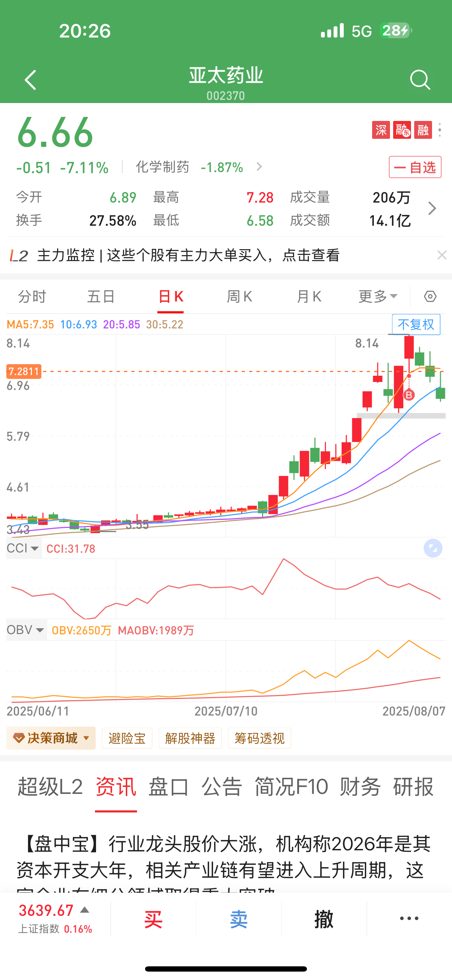Image resolution: width=452 pixels, height=980 pixels.
Task: Open the OBV indicator dropdown
Action: click(x=26, y=629)
